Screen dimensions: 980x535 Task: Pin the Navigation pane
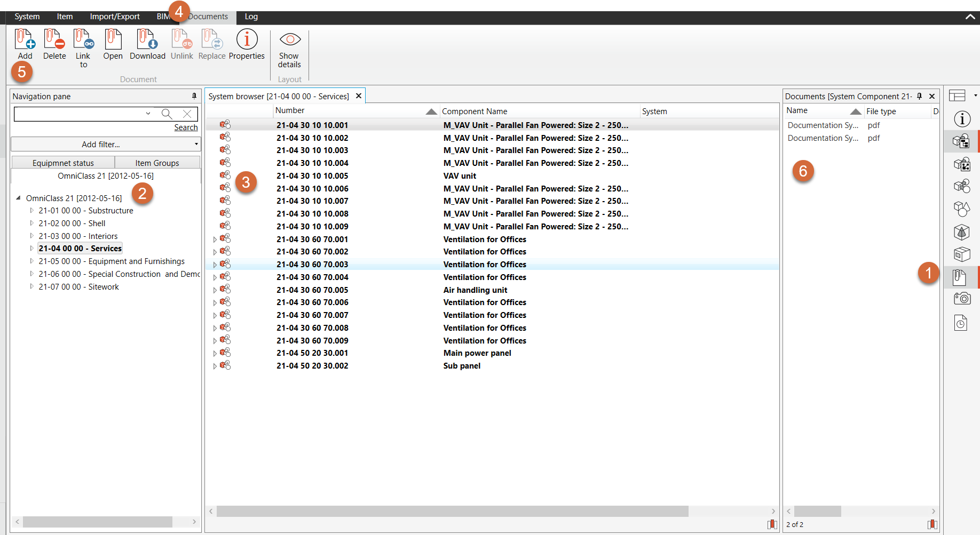194,96
